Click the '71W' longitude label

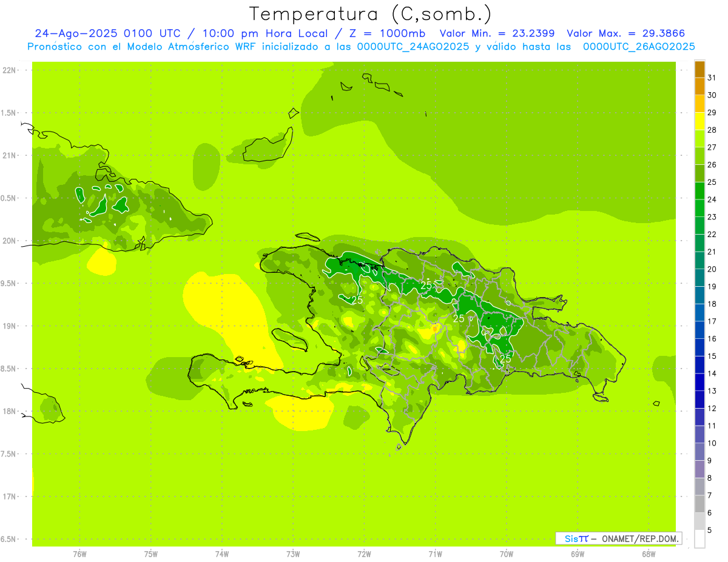click(x=435, y=554)
